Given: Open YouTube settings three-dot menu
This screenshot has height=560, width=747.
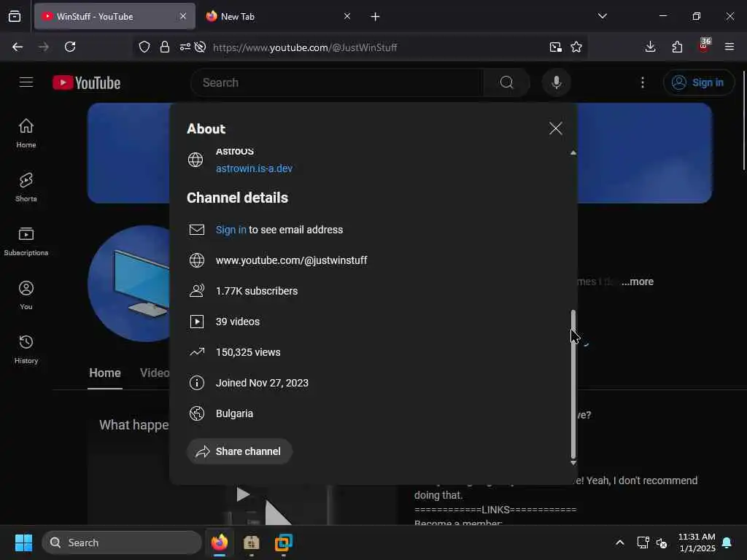Looking at the screenshot, I should (643, 82).
